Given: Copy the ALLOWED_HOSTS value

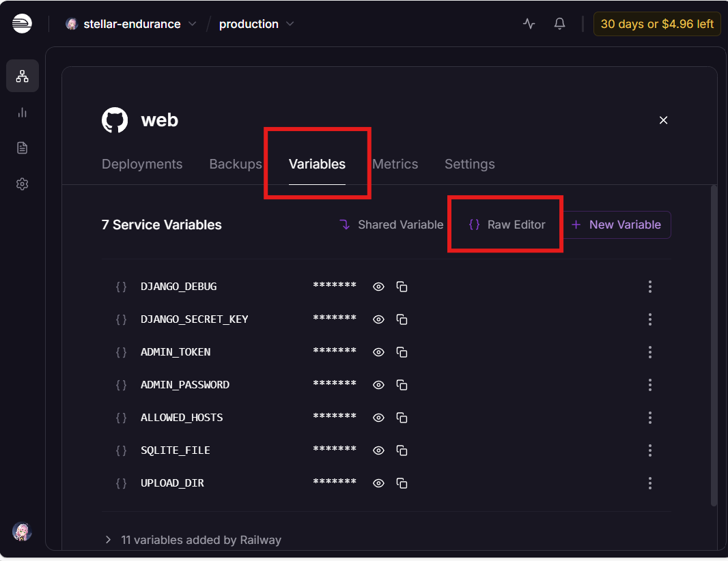Looking at the screenshot, I should (x=402, y=418).
